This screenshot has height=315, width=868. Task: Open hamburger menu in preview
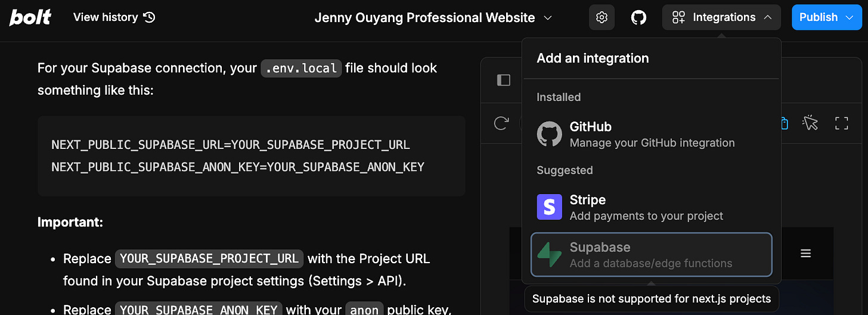[806, 254]
